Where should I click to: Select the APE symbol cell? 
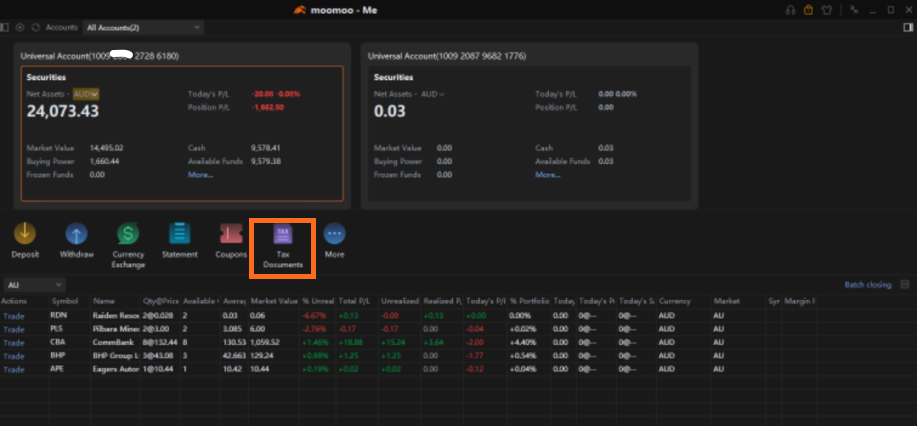click(x=57, y=369)
